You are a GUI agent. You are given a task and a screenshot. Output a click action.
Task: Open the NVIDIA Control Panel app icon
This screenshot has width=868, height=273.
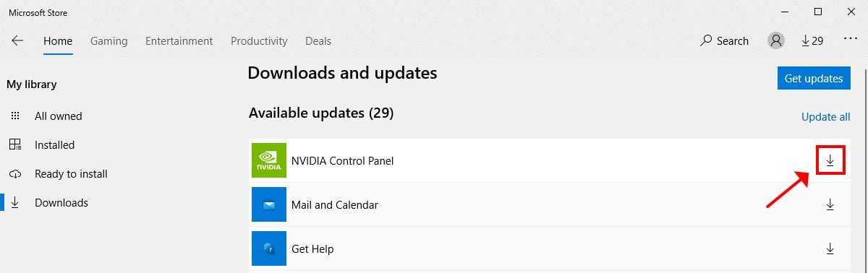tap(269, 160)
